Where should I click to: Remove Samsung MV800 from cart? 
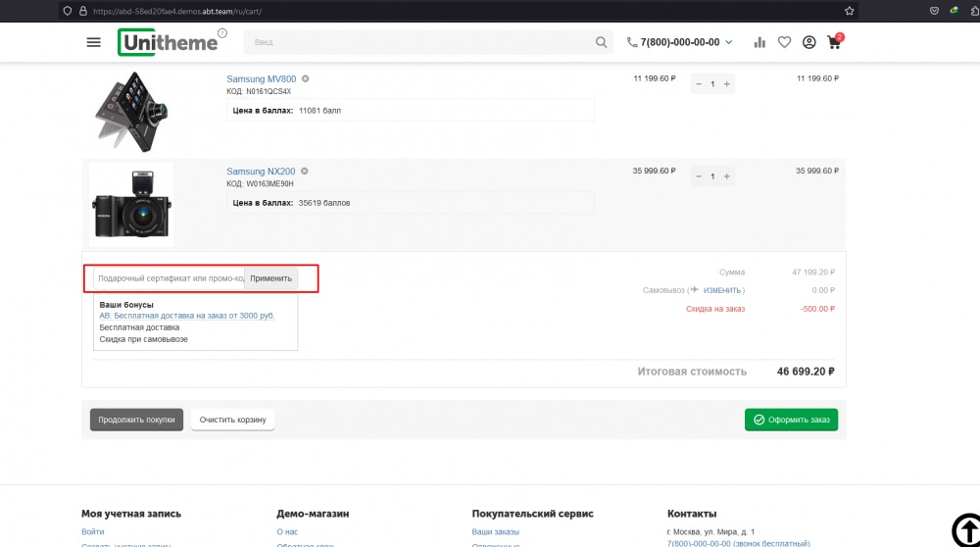point(306,78)
